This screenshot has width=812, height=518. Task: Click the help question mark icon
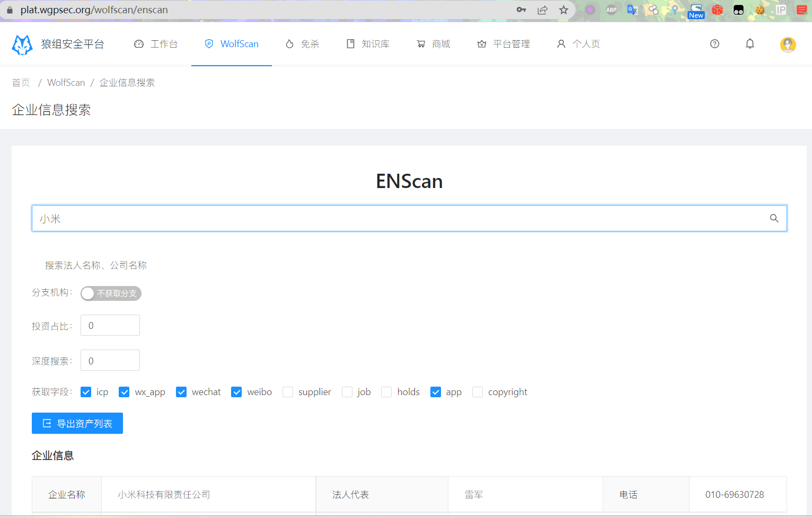[x=714, y=44]
